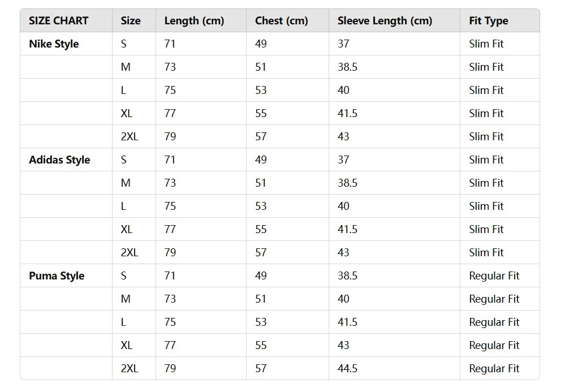Click chest value 57 in Adidas 2XL row
Screen dimensions: 565x392
point(261,253)
